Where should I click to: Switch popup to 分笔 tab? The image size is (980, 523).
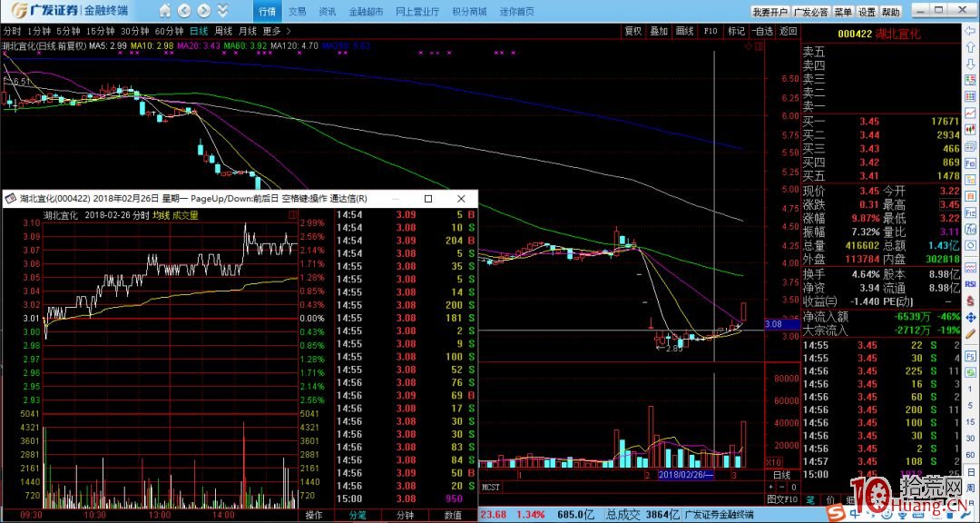[x=358, y=516]
